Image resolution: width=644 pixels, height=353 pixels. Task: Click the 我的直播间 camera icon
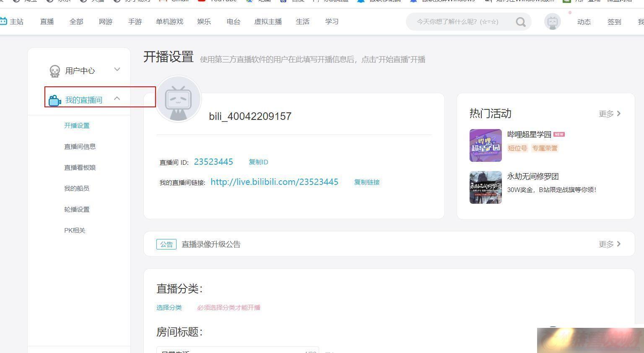[55, 101]
